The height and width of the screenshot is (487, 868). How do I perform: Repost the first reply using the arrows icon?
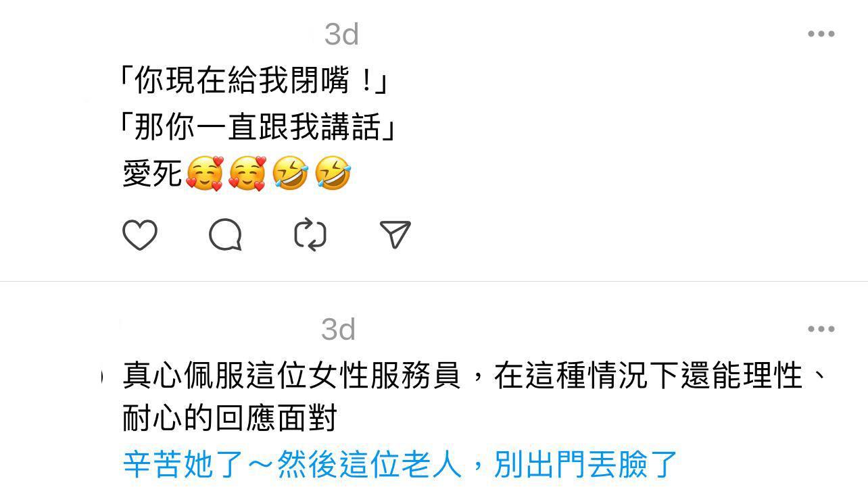[x=310, y=235]
